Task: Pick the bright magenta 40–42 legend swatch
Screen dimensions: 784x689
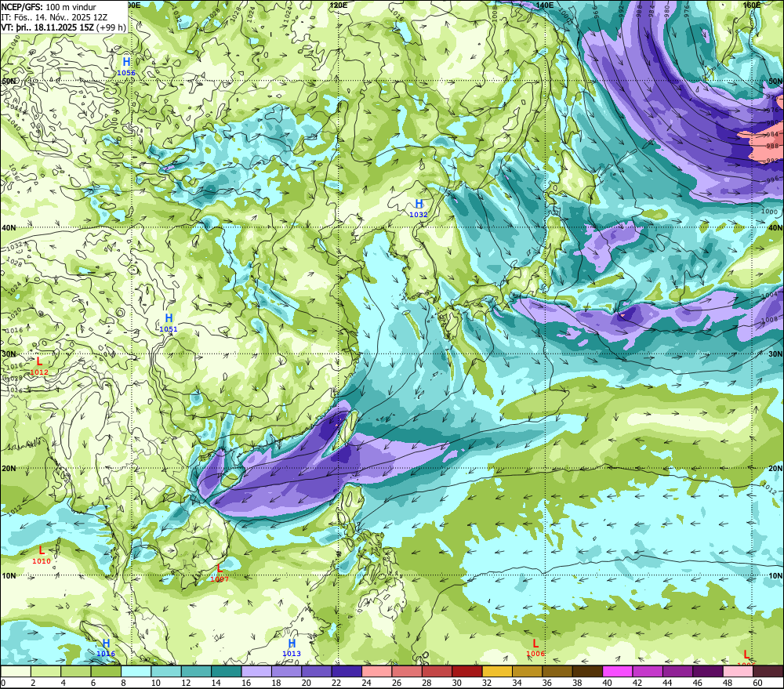Action: pyautogui.click(x=618, y=672)
